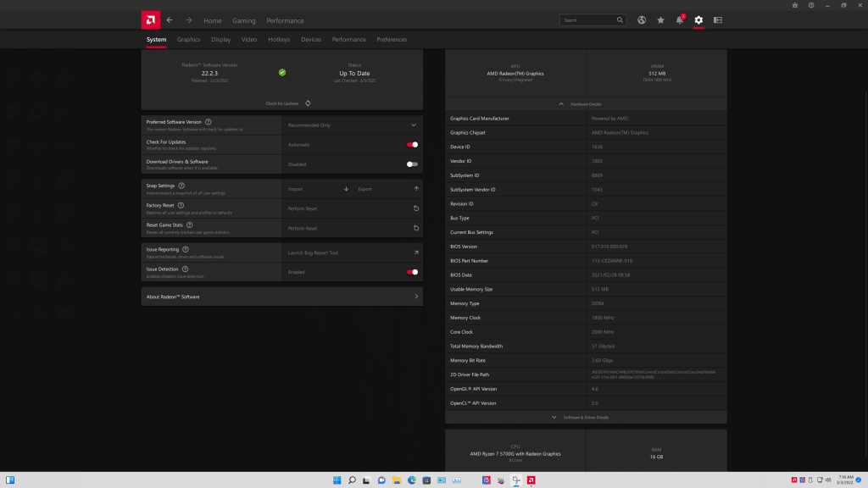Open Microsoft Edge from taskbar
The image size is (868, 488).
tap(411, 480)
